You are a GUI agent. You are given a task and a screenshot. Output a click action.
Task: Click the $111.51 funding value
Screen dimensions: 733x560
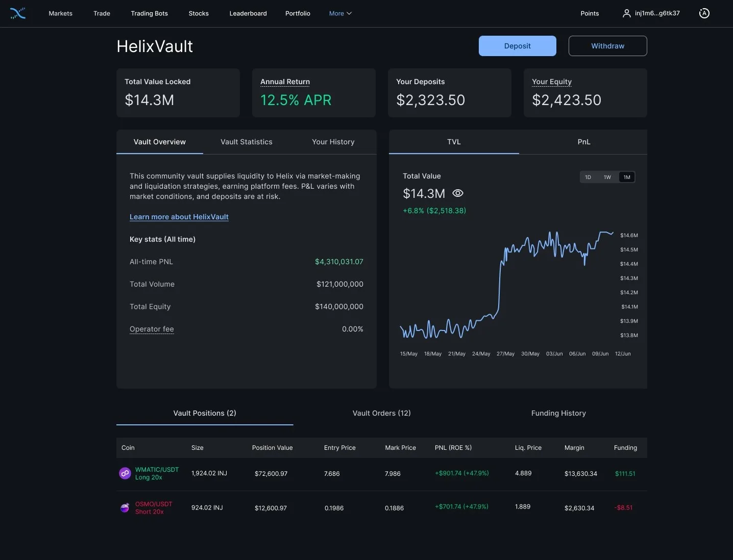point(625,474)
